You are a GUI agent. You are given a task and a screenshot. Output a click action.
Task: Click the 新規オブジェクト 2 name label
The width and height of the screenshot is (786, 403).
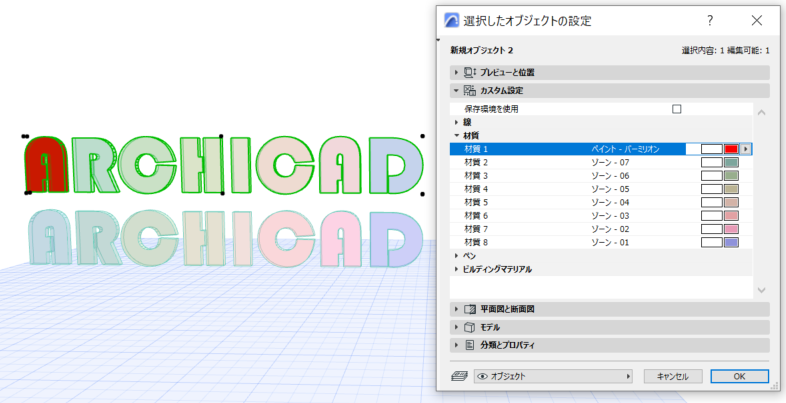482,50
